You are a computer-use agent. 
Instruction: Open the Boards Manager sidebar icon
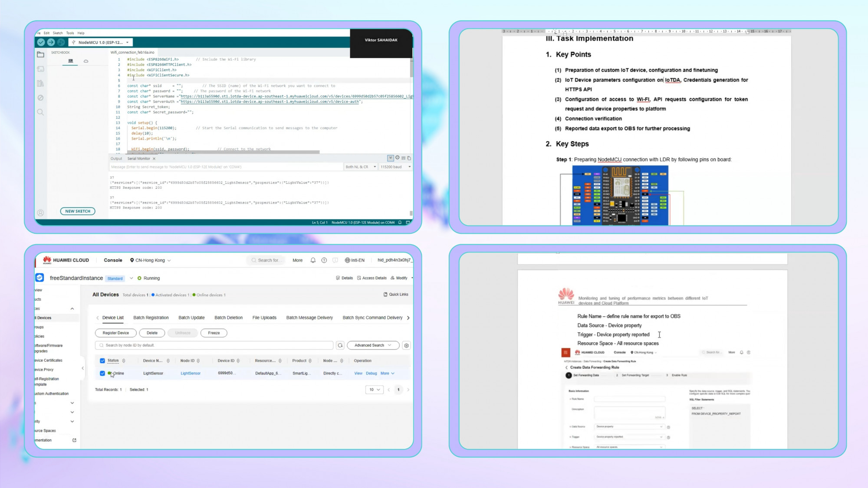(40, 69)
